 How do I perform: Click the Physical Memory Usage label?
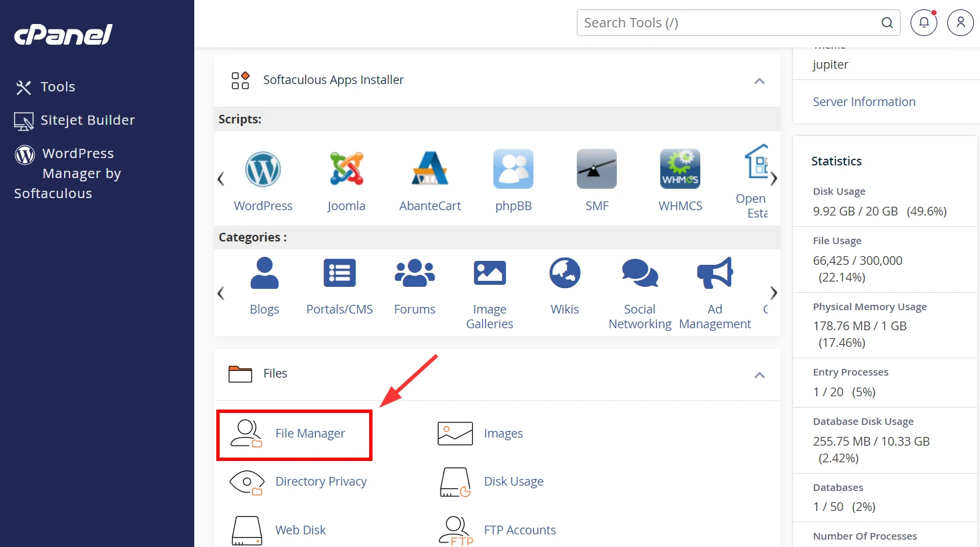pos(870,307)
